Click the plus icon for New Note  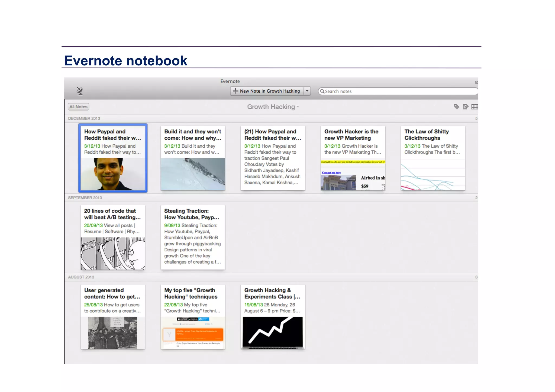pos(235,91)
